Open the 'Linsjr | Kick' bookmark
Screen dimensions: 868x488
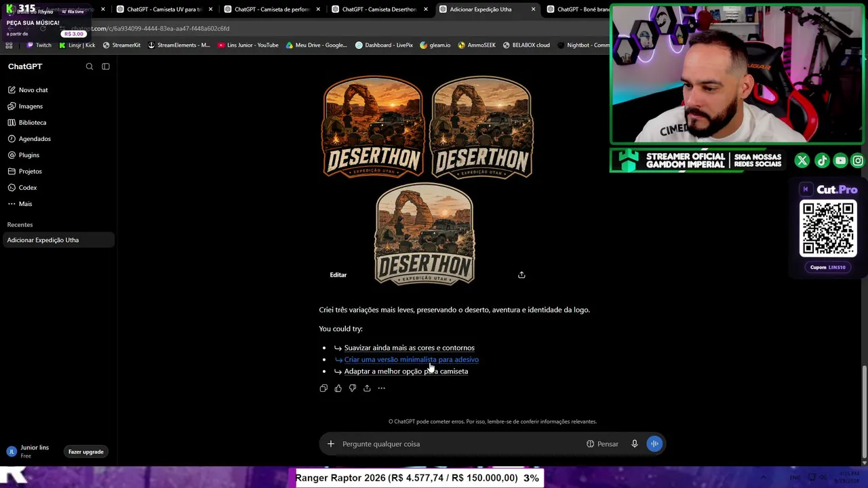click(x=77, y=45)
